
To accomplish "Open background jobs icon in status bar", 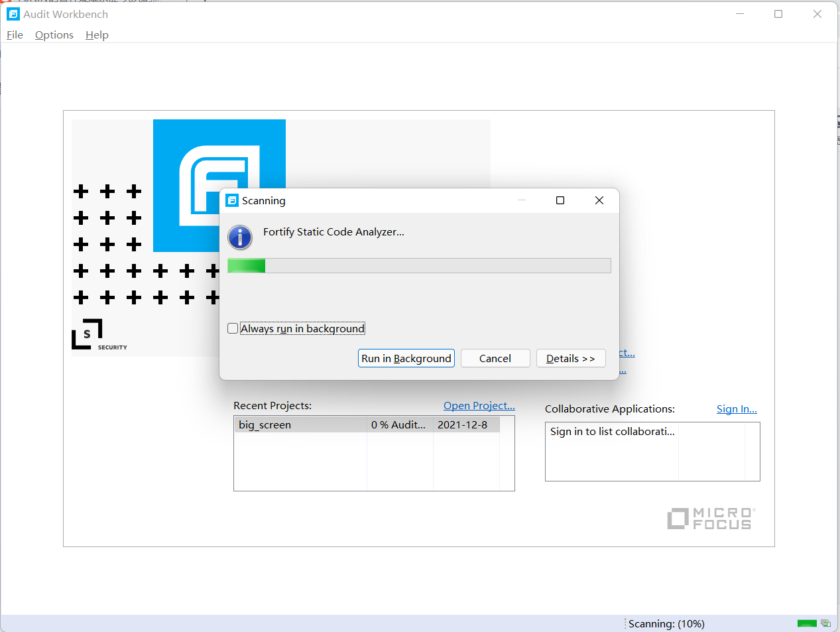I will (825, 623).
